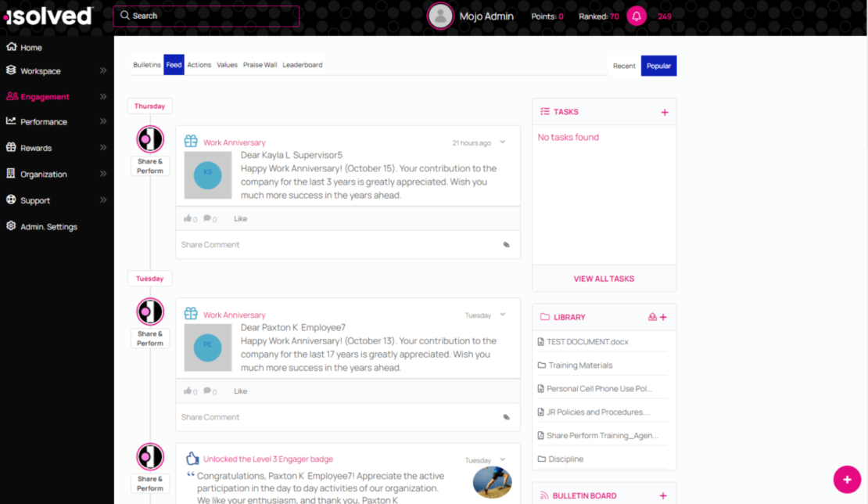The width and height of the screenshot is (868, 504).
Task: Click the VIEW ALL TASKS link
Action: (604, 279)
